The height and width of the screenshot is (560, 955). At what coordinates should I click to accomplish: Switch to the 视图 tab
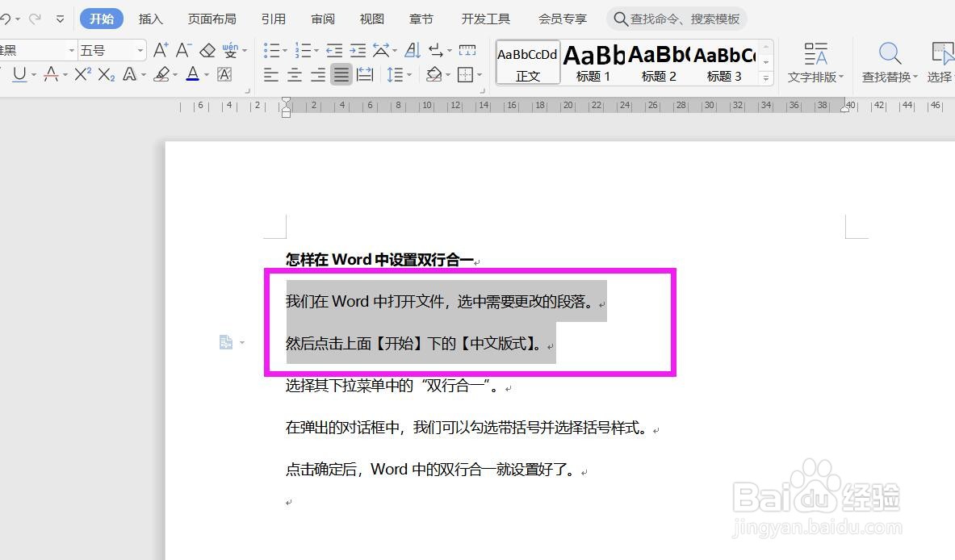371,19
